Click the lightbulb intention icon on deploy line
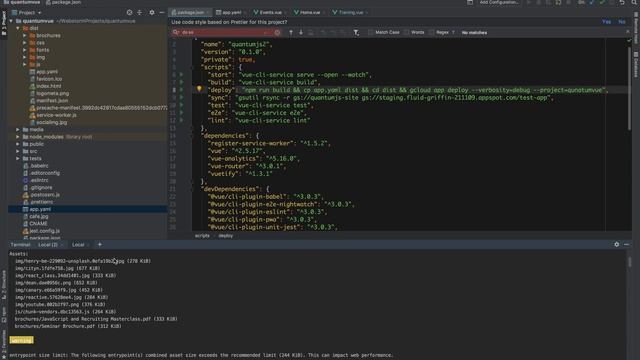The image size is (640, 360). (199, 89)
